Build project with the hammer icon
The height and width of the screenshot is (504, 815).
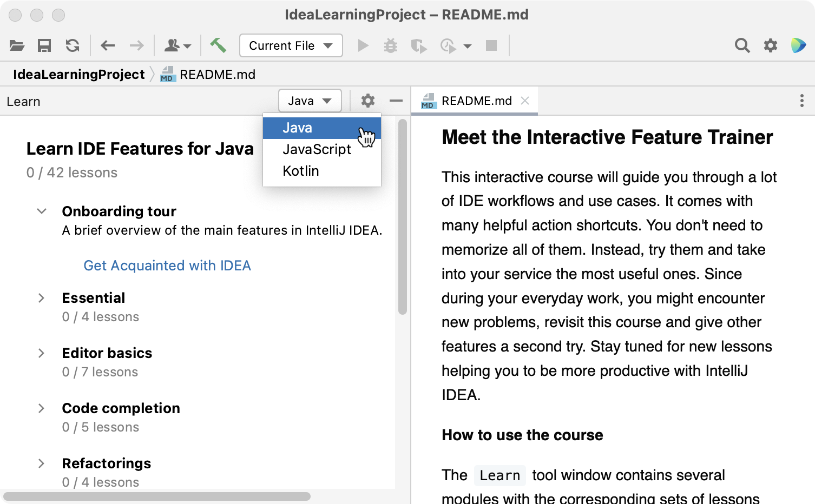click(218, 45)
